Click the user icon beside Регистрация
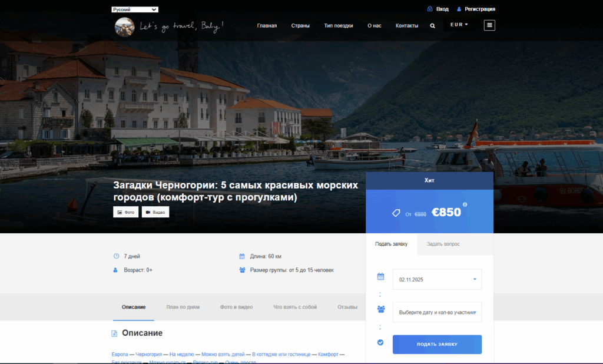Image resolution: width=603 pixels, height=364 pixels. 459,9
